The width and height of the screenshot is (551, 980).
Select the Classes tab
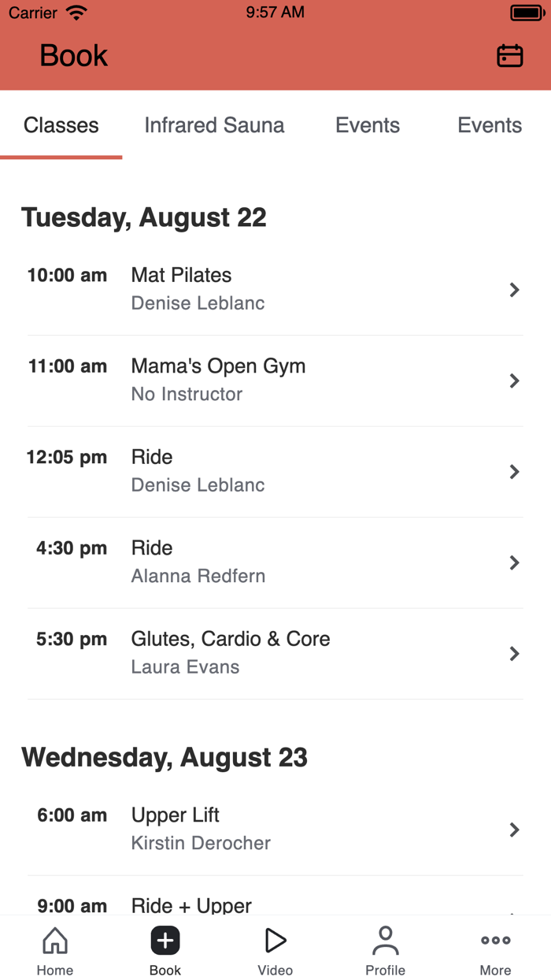61,125
